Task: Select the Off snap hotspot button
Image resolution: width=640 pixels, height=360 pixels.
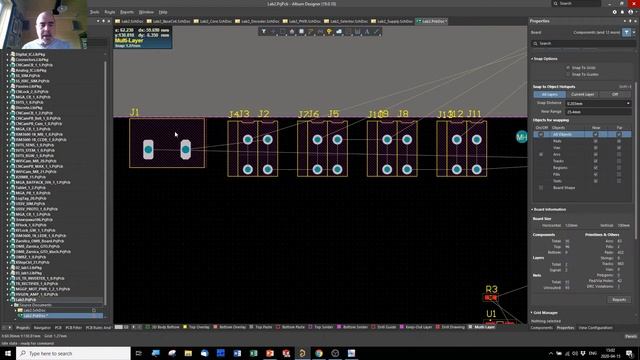Action: (615, 94)
